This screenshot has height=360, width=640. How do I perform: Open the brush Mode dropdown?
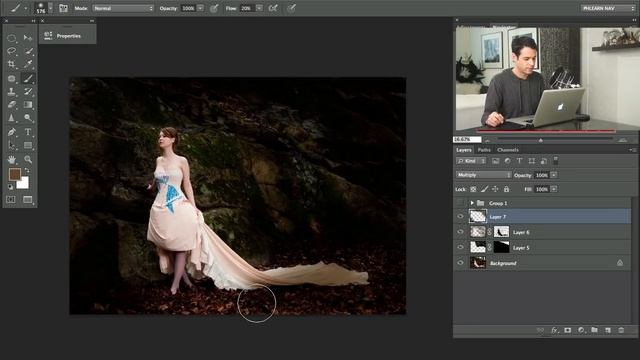tap(123, 8)
